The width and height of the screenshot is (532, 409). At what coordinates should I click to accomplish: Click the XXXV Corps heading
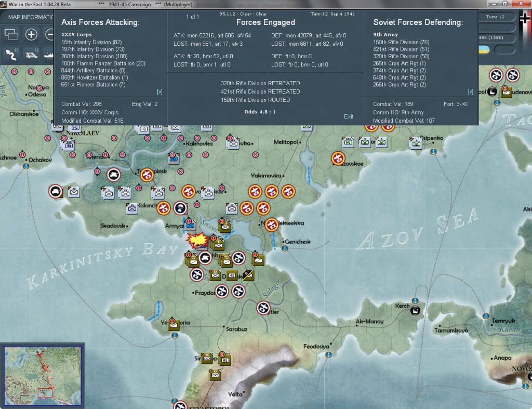click(x=76, y=34)
